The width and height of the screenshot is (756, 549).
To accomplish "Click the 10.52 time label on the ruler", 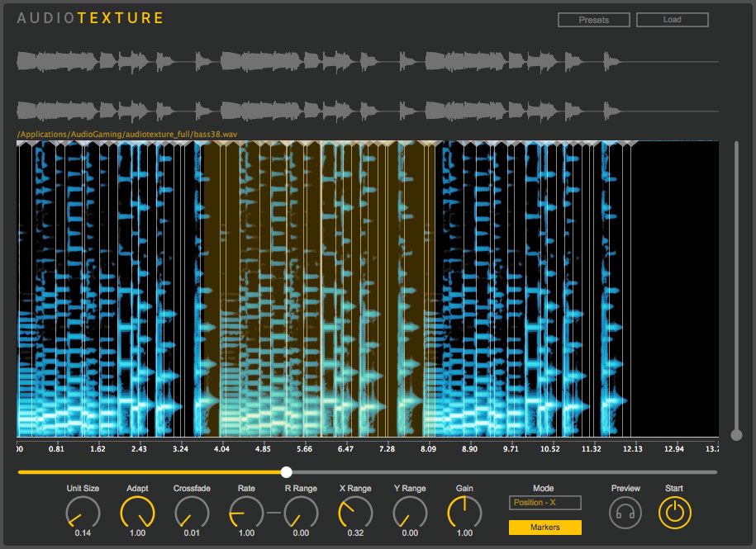I will click(550, 449).
